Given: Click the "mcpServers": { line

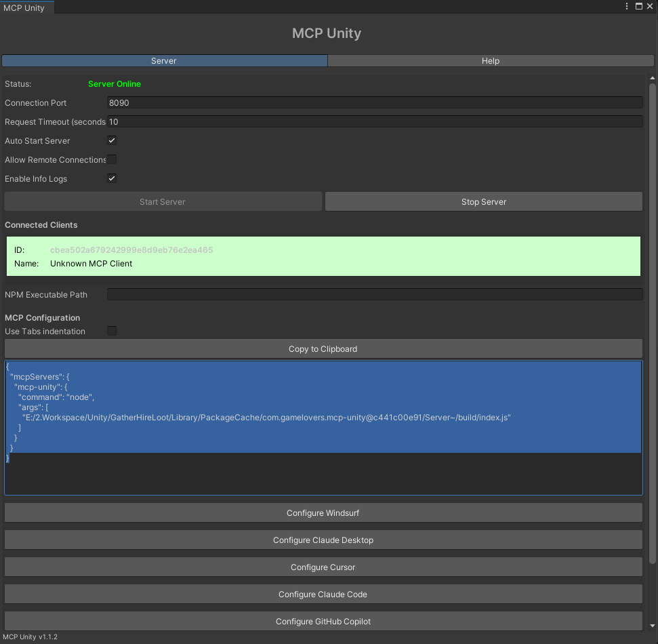Looking at the screenshot, I should [x=40, y=377].
